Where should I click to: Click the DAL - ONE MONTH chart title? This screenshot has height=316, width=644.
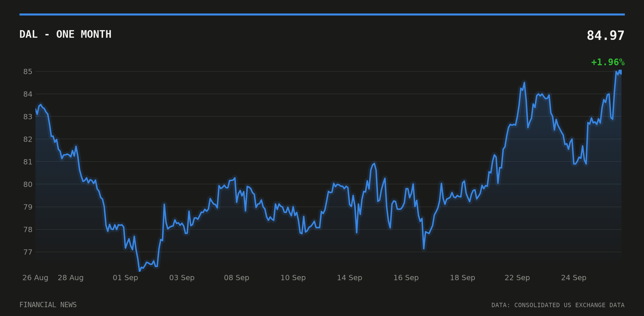click(x=65, y=35)
